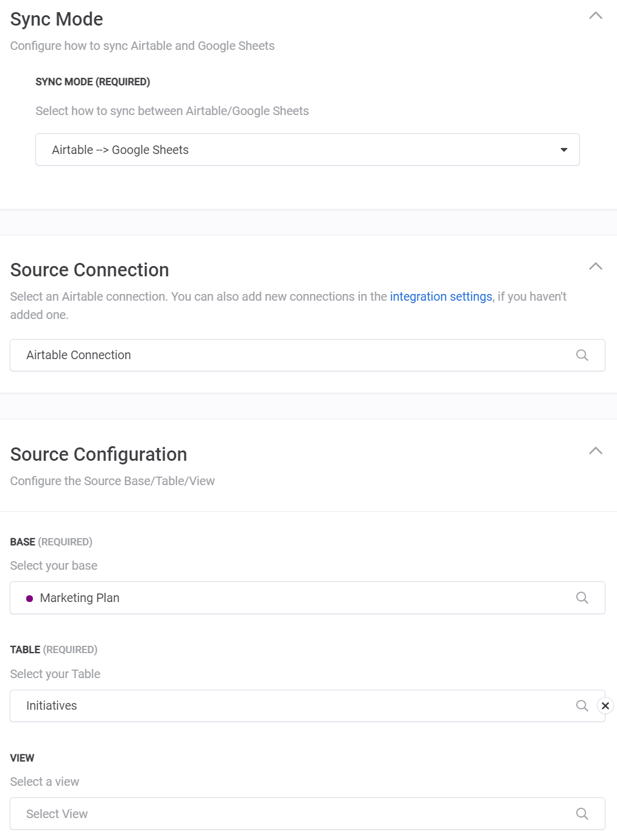Click magnifier icon in Base field
The height and width of the screenshot is (840, 617).
coord(582,598)
